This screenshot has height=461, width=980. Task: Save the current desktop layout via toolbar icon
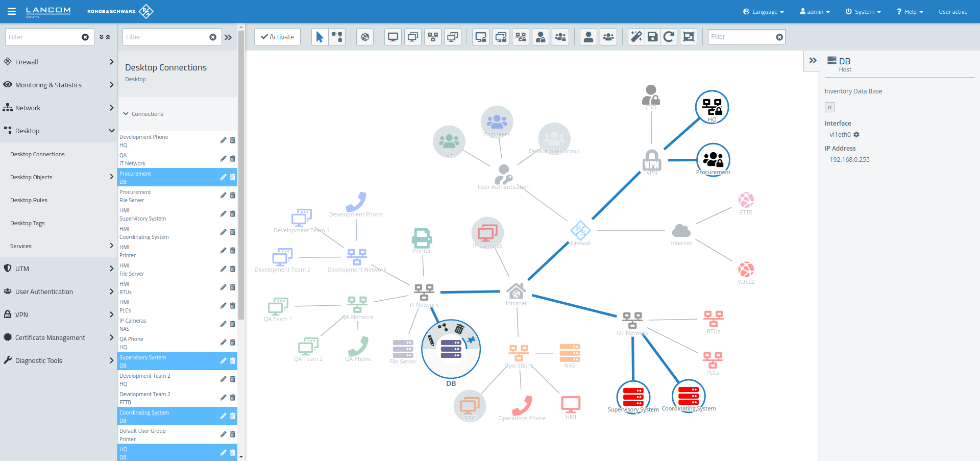click(x=652, y=36)
